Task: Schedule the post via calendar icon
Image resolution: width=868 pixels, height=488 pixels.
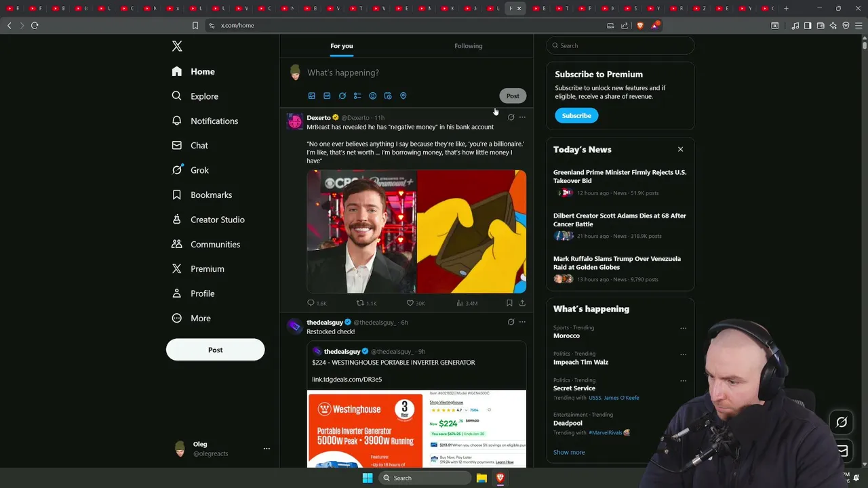Action: (388, 96)
